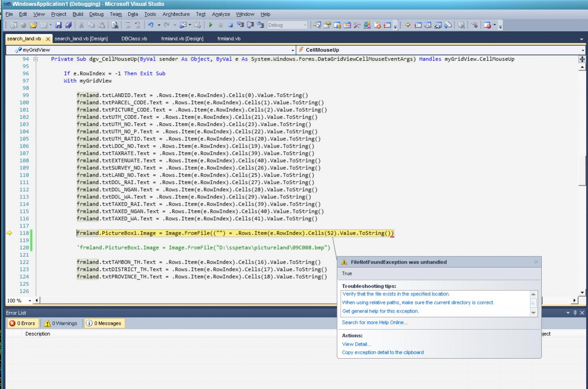Close the FileNotFoundException popup
The height and width of the screenshot is (389, 588).
[536, 262]
